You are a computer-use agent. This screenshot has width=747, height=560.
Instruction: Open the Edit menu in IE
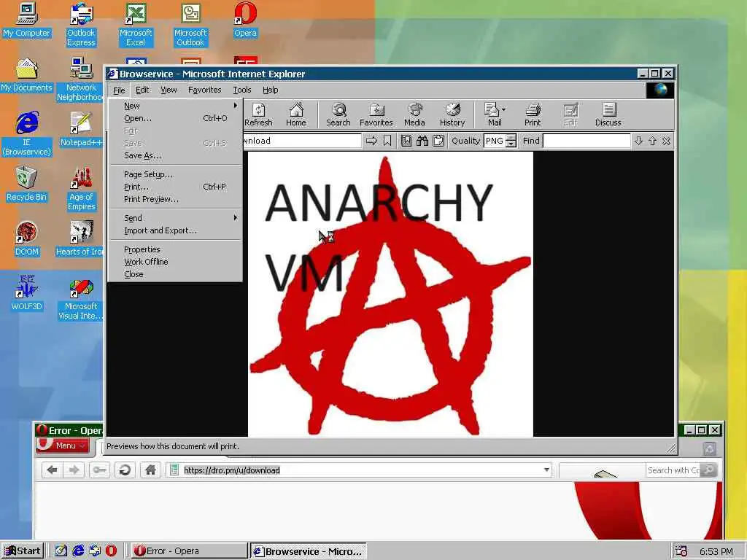point(142,90)
